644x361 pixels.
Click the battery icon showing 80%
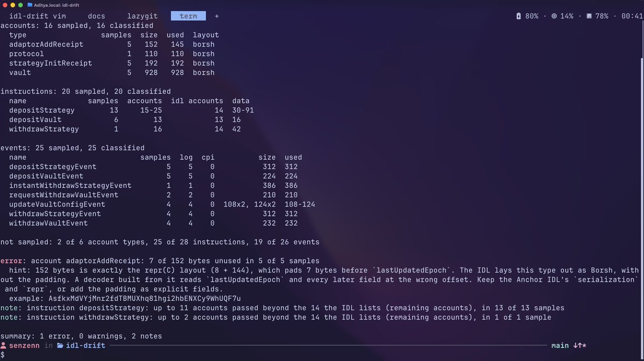coord(518,16)
